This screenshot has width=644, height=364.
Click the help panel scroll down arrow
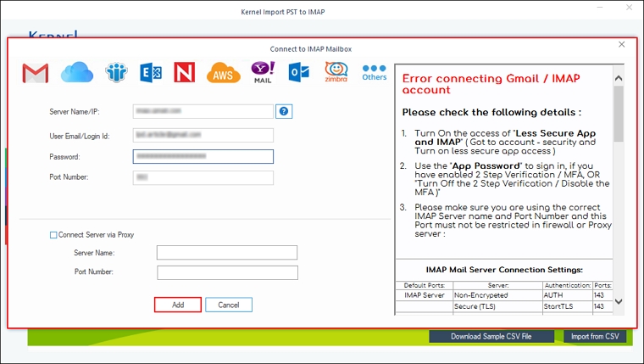[619, 301]
